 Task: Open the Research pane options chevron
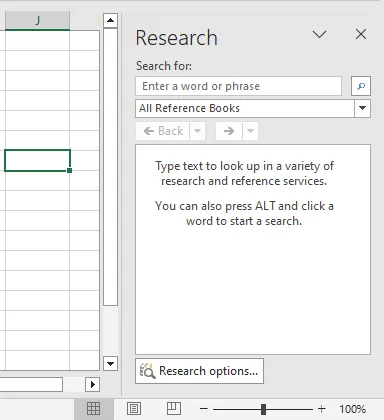click(319, 34)
